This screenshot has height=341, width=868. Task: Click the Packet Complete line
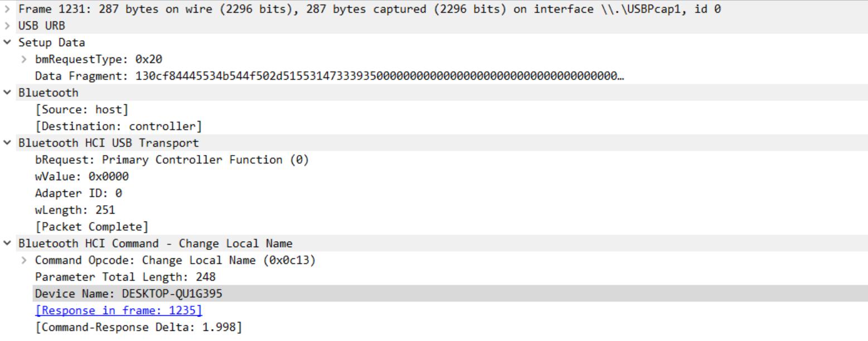click(x=91, y=227)
